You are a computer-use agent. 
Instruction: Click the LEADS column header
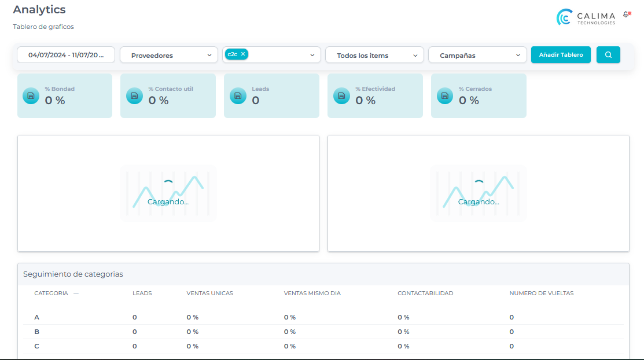(142, 293)
